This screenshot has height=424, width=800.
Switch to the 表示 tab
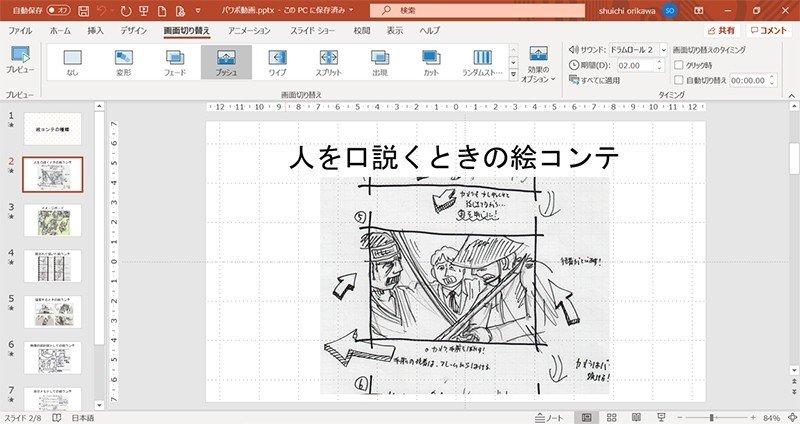tap(394, 31)
